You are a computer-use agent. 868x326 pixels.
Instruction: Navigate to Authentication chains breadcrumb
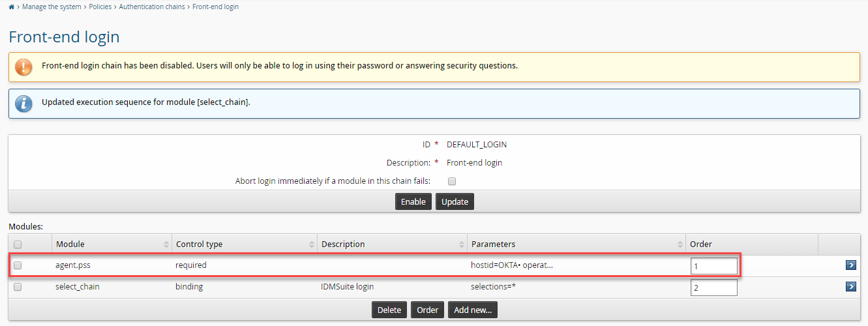click(x=151, y=7)
